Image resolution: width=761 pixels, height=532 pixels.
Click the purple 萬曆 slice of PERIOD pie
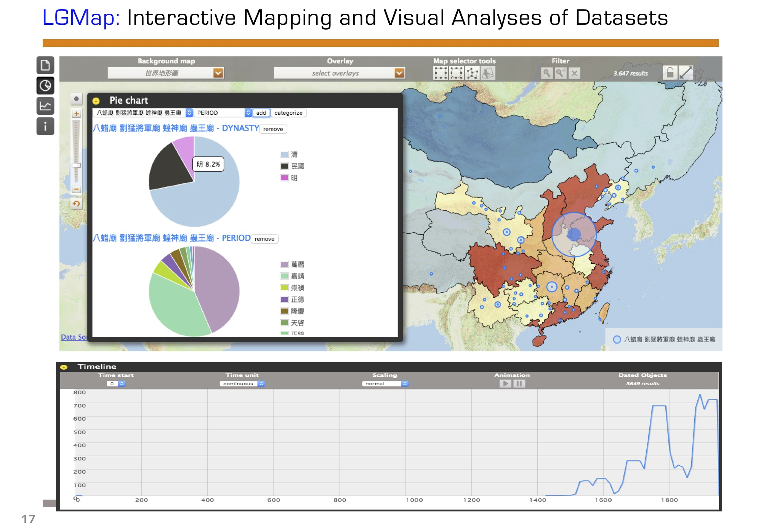click(x=217, y=286)
